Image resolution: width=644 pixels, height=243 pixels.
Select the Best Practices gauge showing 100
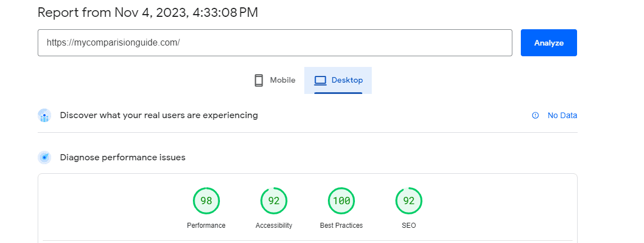pyautogui.click(x=341, y=201)
